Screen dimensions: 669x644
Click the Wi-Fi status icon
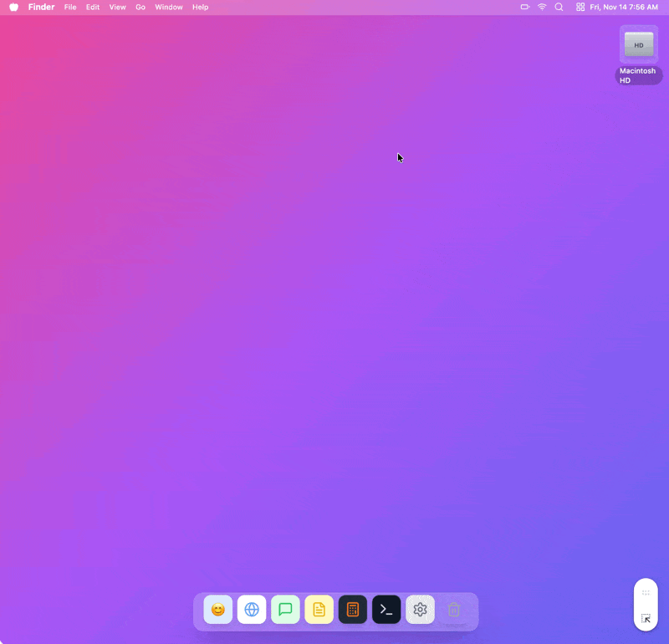click(x=542, y=7)
